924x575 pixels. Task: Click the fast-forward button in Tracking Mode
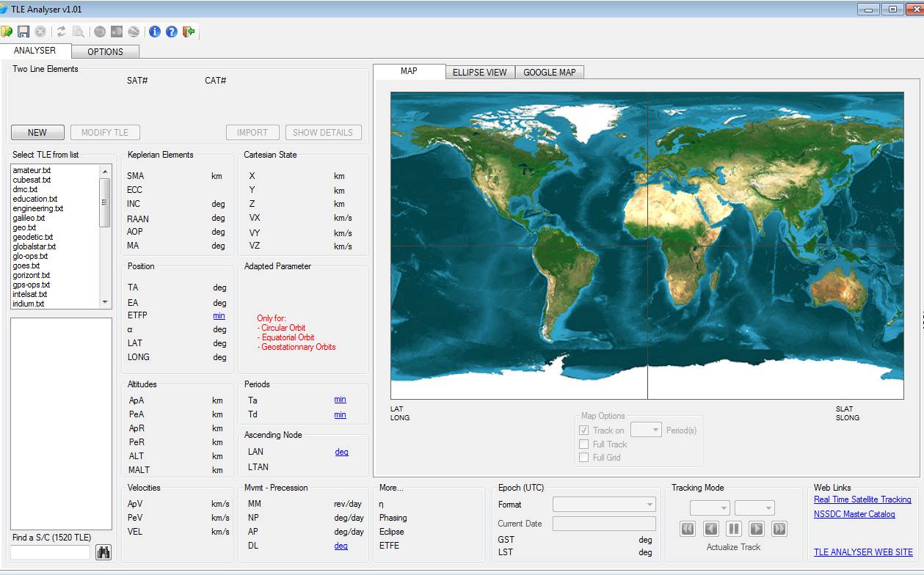click(x=779, y=529)
